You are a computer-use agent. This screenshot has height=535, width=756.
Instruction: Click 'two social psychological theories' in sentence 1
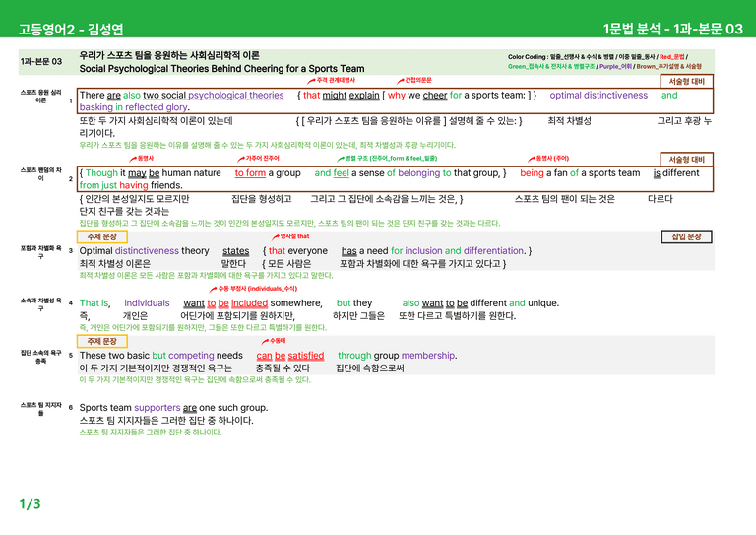213,96
